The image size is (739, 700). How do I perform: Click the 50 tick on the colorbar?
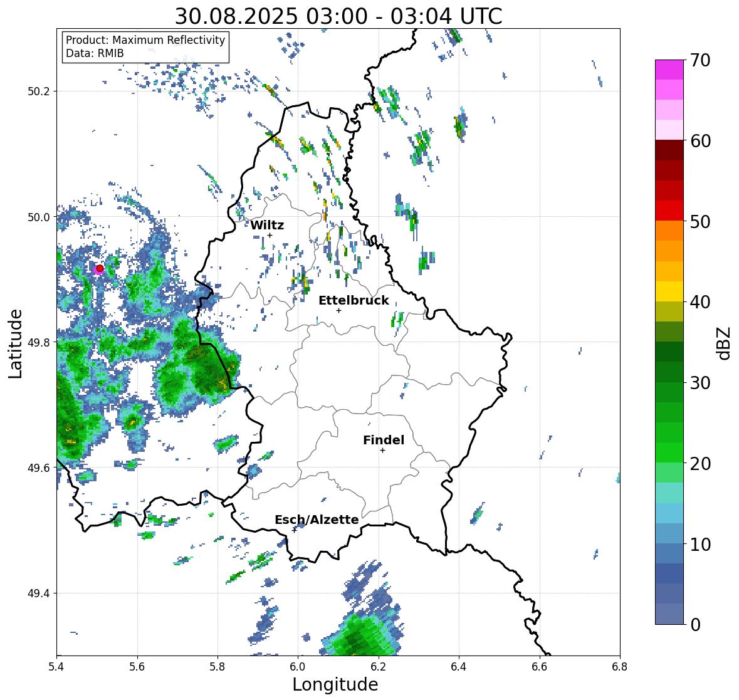pos(700,221)
